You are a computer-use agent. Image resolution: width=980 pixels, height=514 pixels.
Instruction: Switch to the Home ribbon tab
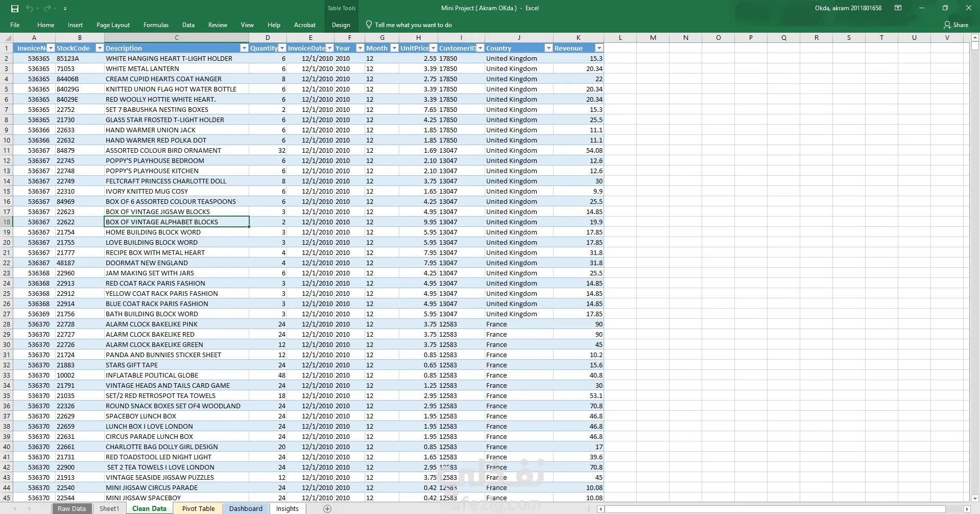pyautogui.click(x=45, y=25)
